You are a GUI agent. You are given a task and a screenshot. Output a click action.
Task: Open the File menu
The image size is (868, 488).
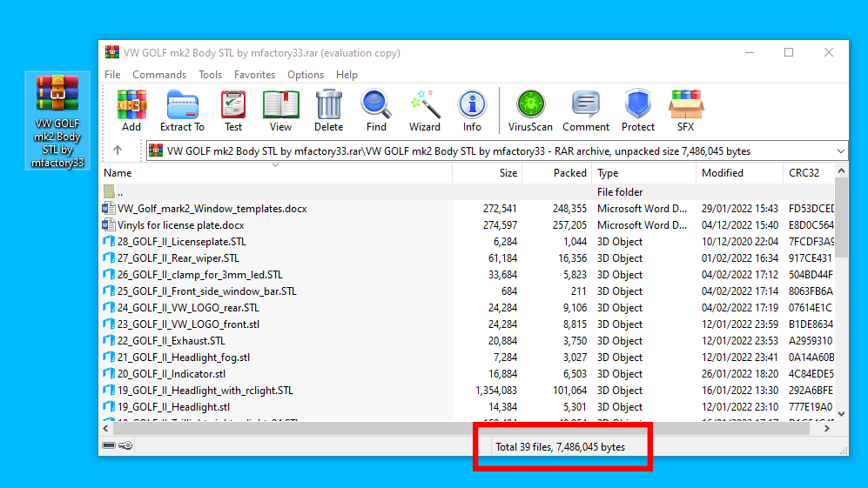[x=112, y=75]
